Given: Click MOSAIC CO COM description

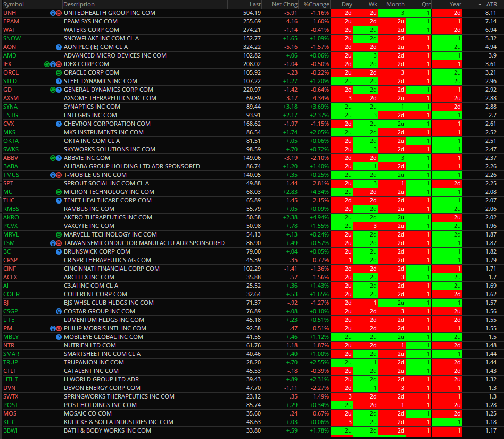Looking at the screenshot, I should [x=88, y=414].
